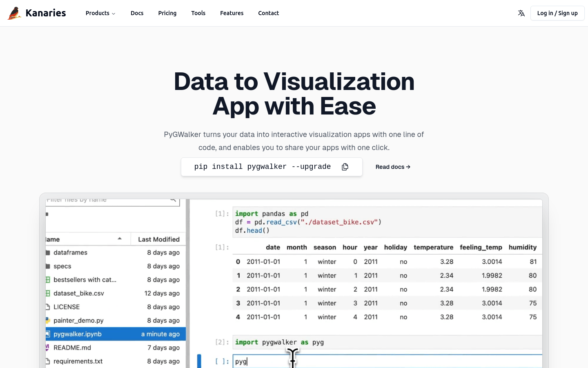The width and height of the screenshot is (588, 368).
Task: Copy the pip install command
Action: 345,167
